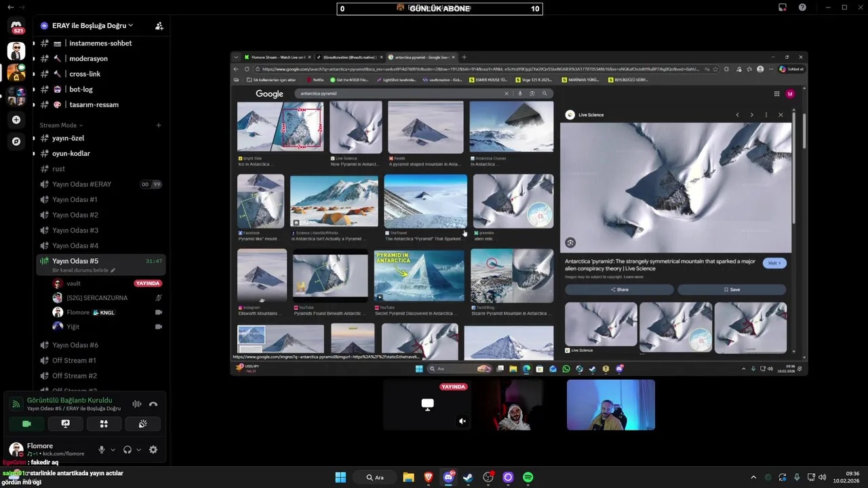Click Flomore user avatar in user panel
The image size is (868, 488).
pos(16,449)
